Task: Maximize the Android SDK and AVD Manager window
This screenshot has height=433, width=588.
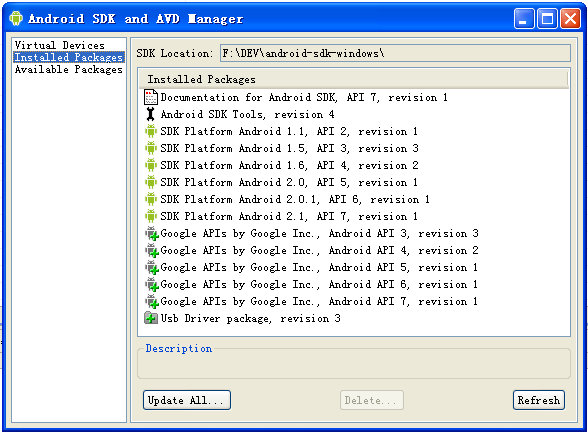Action: [x=547, y=18]
